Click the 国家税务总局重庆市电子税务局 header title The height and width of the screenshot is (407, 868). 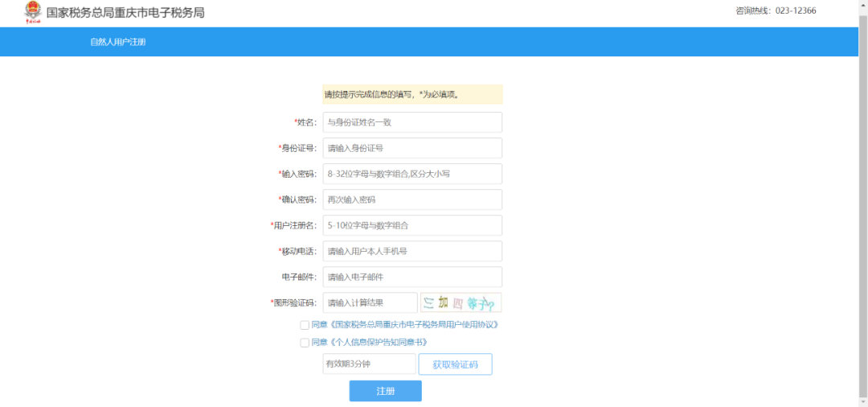click(125, 13)
